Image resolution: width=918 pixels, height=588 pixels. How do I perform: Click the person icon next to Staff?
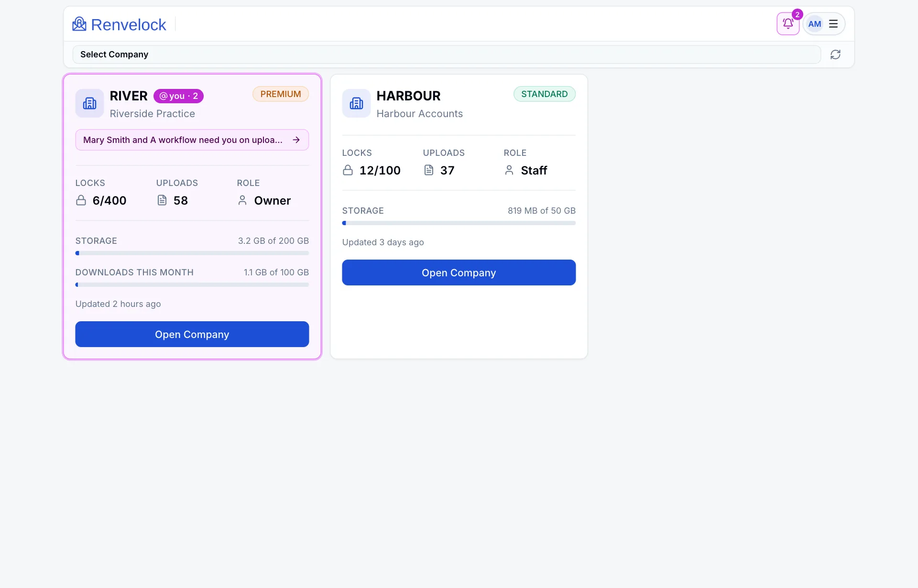(x=509, y=170)
